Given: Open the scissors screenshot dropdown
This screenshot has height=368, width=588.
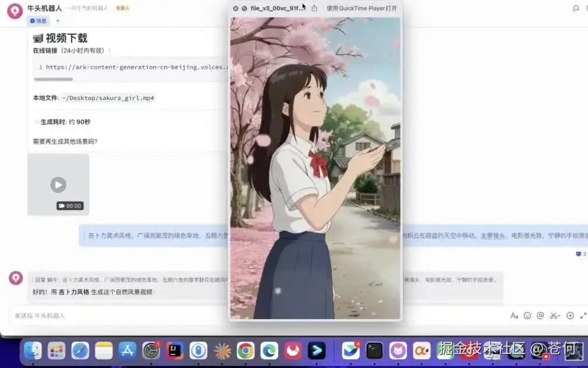Looking at the screenshot, I should pyautogui.click(x=555, y=316).
